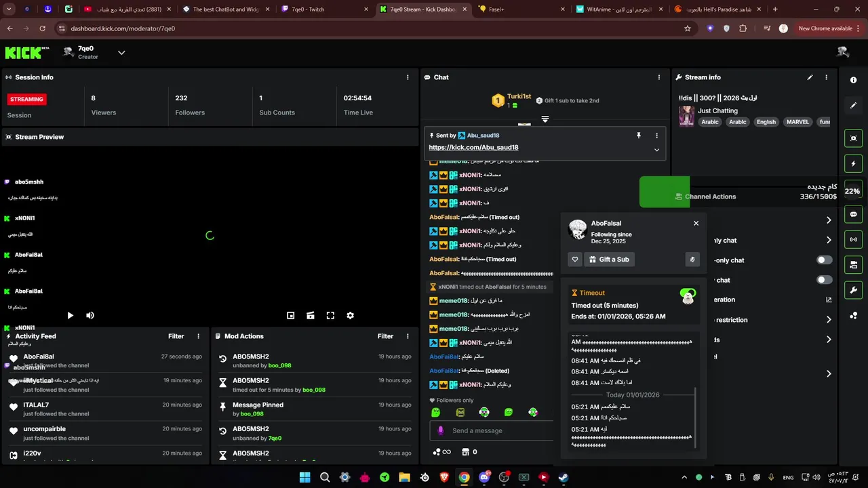Toggle the chat panel icon in sidebar

coord(853,214)
